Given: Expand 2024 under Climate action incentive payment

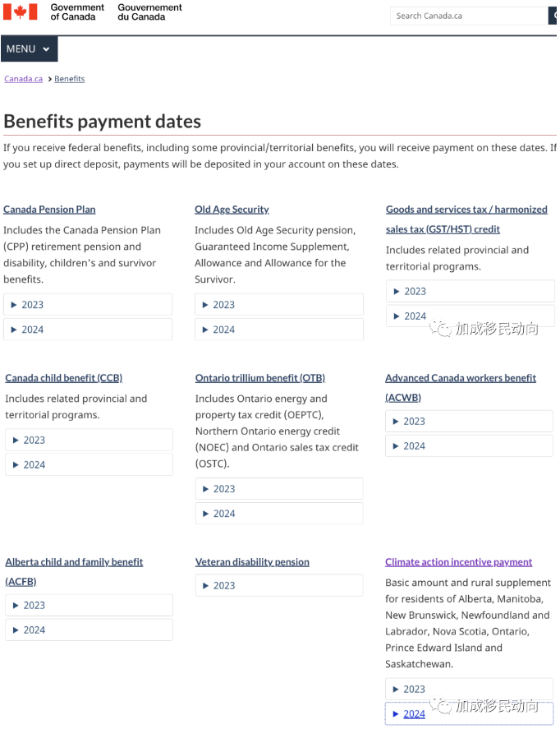Looking at the screenshot, I should (x=469, y=713).
